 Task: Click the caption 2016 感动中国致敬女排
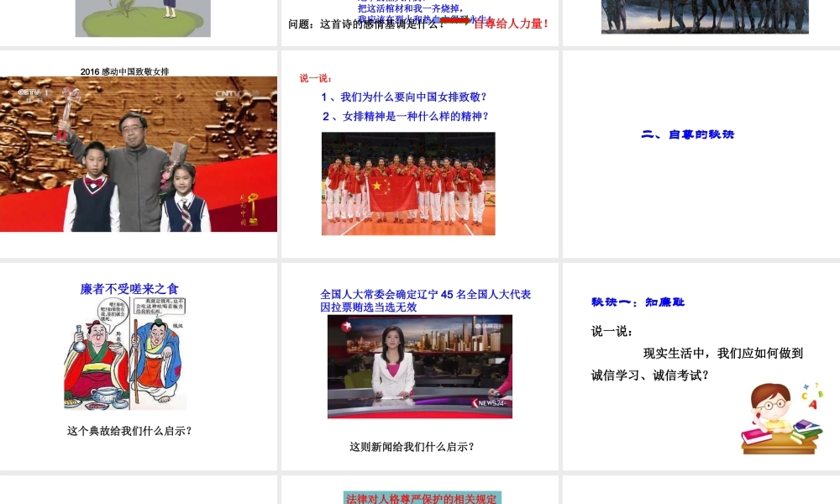(x=125, y=71)
